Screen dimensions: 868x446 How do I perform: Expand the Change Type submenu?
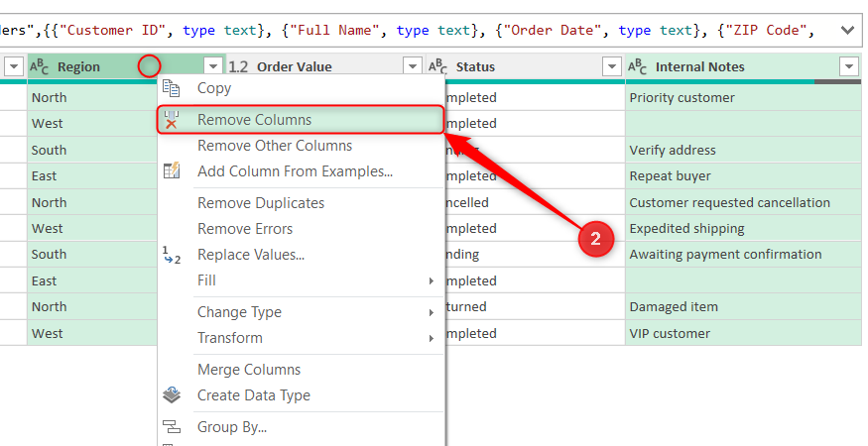tap(302, 312)
